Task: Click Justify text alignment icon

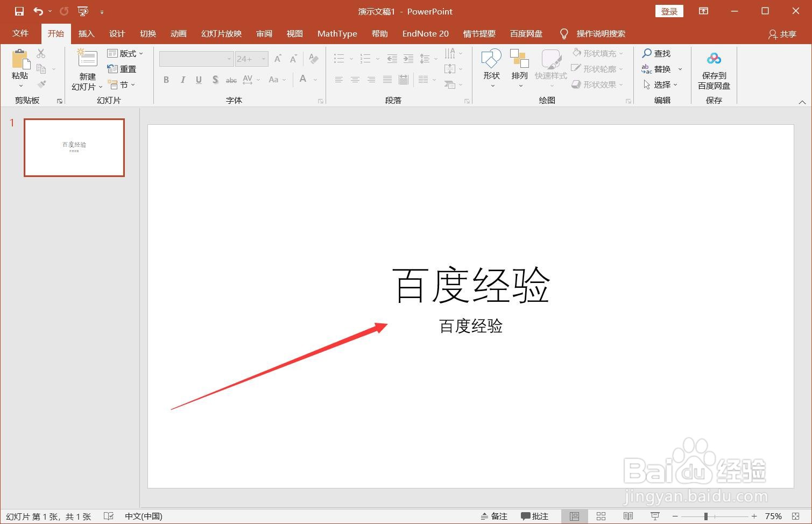Action: 387,80
